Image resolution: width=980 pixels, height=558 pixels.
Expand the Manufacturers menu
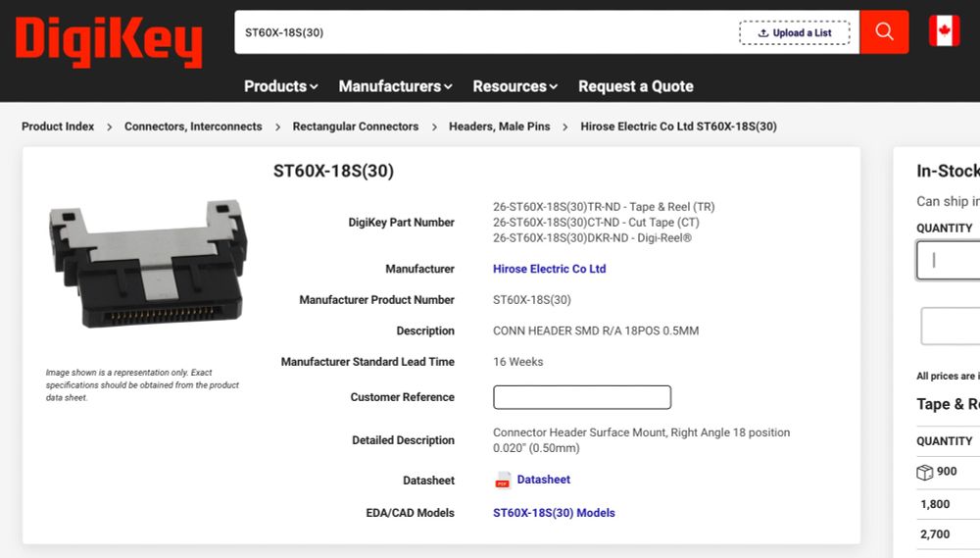point(395,86)
